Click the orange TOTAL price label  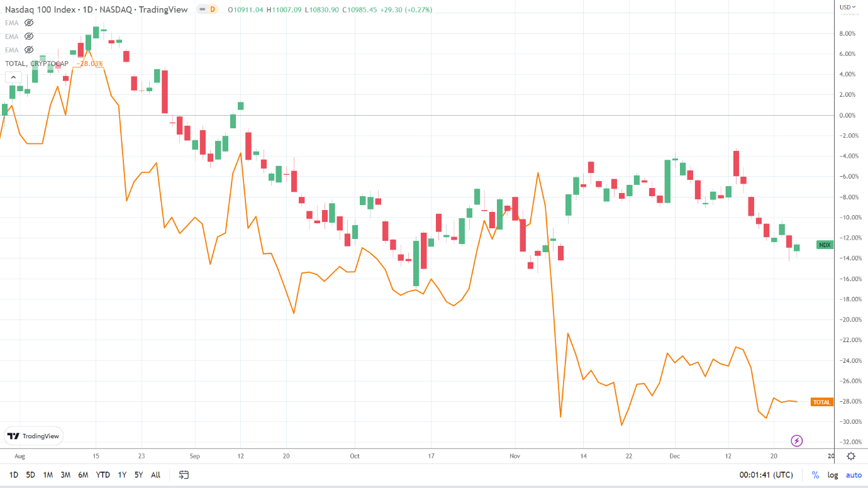822,402
